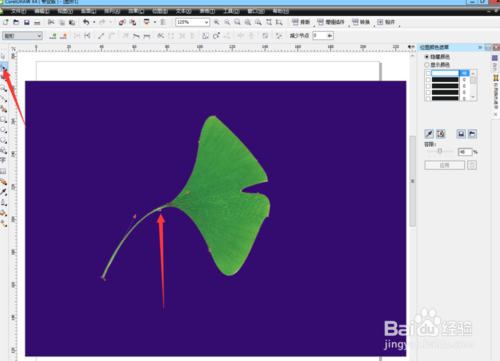The width and height of the screenshot is (500, 361).
Task: Click the Add node icon
Action: click(x=53, y=36)
